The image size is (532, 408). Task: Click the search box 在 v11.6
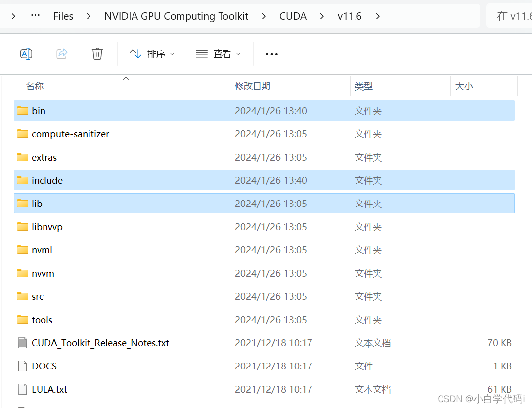tap(509, 16)
